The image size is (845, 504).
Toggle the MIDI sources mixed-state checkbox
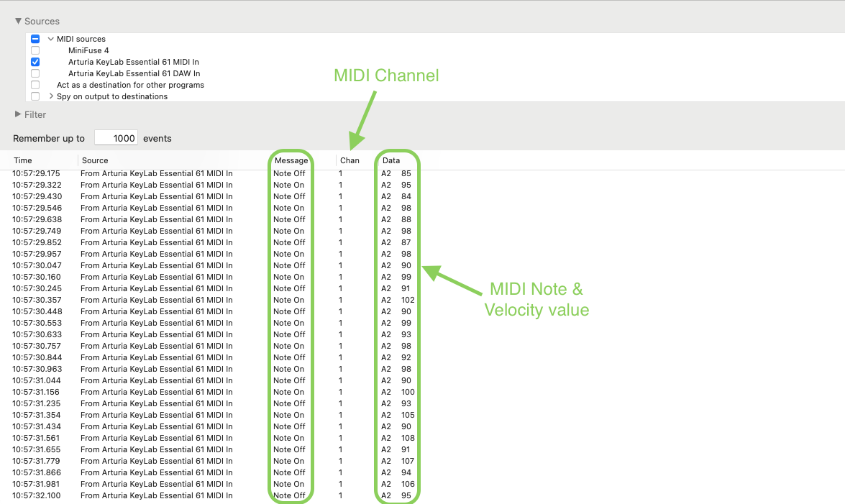coord(35,39)
